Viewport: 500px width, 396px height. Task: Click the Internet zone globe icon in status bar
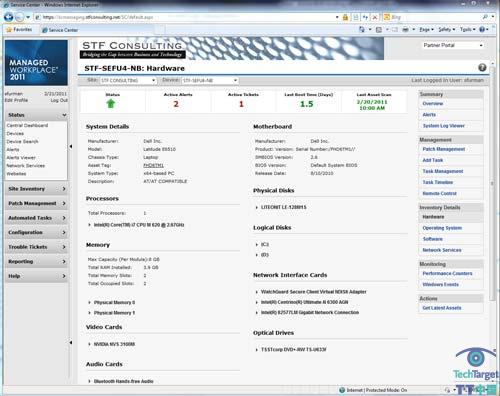[x=342, y=390]
